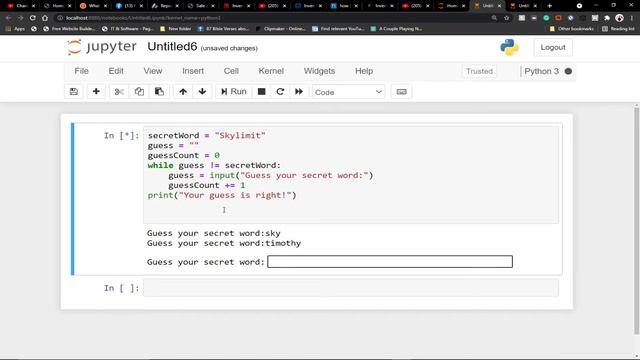Viewport: 640px width, 360px height.
Task: Click the print("Your guess is right!") line
Action: (222, 195)
